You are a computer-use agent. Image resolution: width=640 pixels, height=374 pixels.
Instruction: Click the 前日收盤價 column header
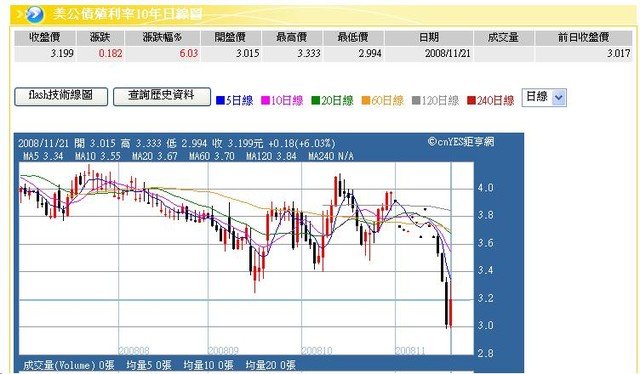pos(583,38)
